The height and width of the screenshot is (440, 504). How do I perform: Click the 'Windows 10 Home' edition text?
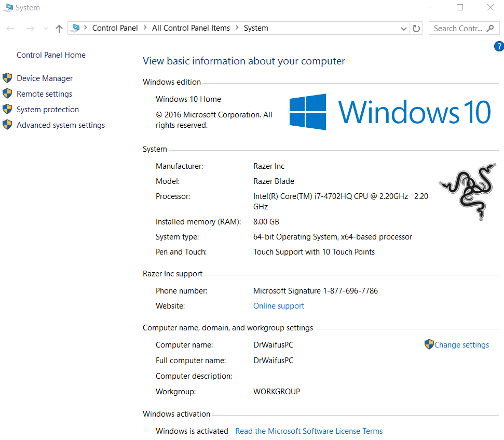[x=188, y=99]
